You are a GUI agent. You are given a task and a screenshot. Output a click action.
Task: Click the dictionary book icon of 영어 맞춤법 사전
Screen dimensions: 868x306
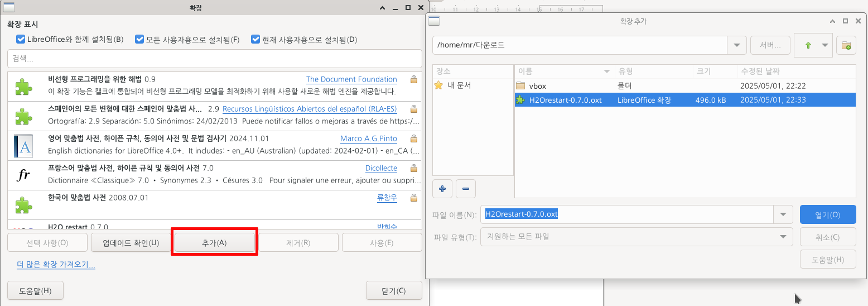23,146
